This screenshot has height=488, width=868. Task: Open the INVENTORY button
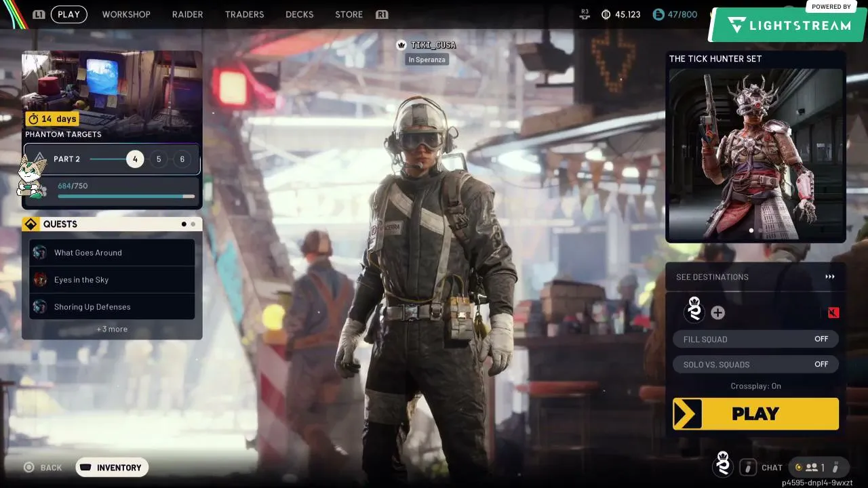pos(112,468)
